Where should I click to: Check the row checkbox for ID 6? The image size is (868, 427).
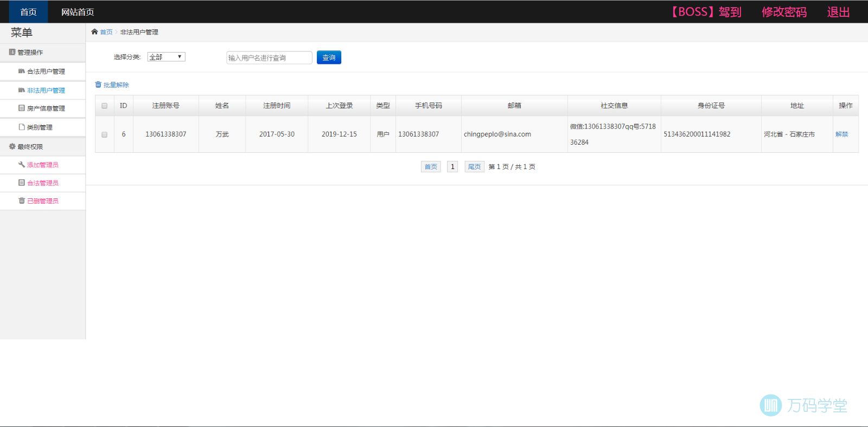pyautogui.click(x=104, y=134)
